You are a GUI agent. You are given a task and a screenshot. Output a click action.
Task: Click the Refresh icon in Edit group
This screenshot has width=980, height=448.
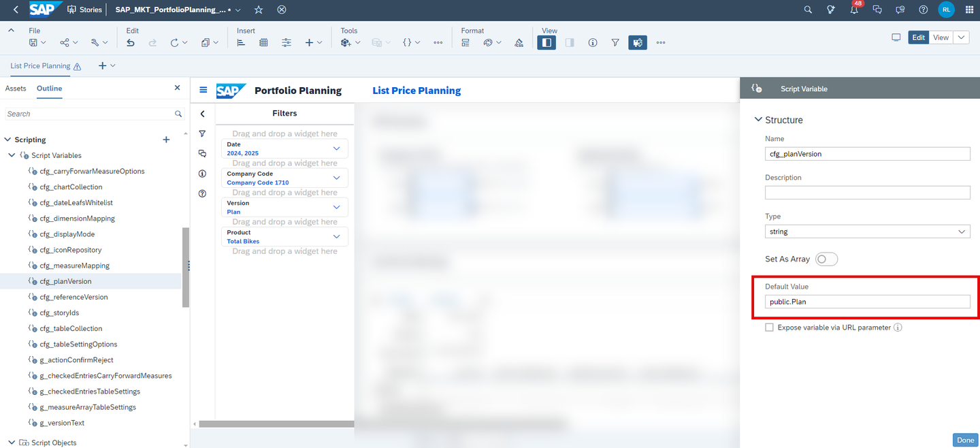pyautogui.click(x=175, y=42)
